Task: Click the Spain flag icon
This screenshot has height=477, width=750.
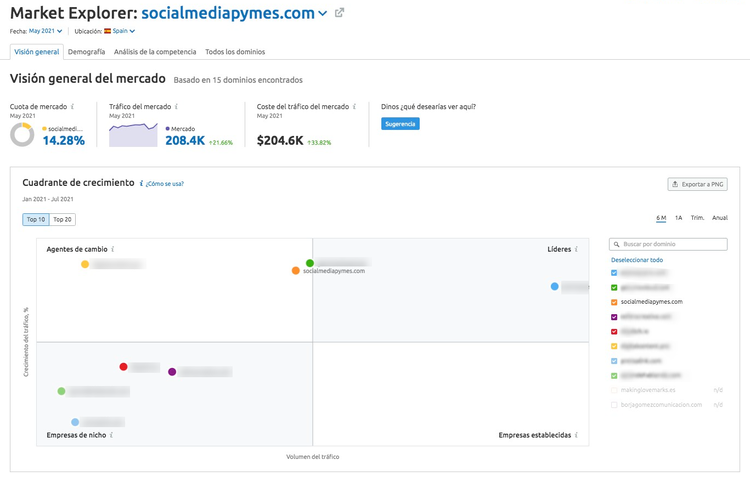Action: point(108,31)
